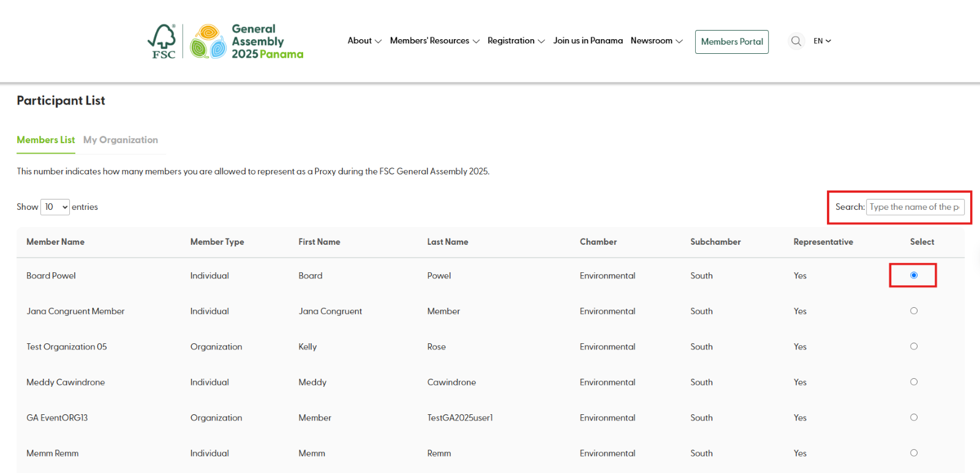Viewport: 980px width, 473px height.
Task: Focus the participant Search field
Action: [915, 207]
